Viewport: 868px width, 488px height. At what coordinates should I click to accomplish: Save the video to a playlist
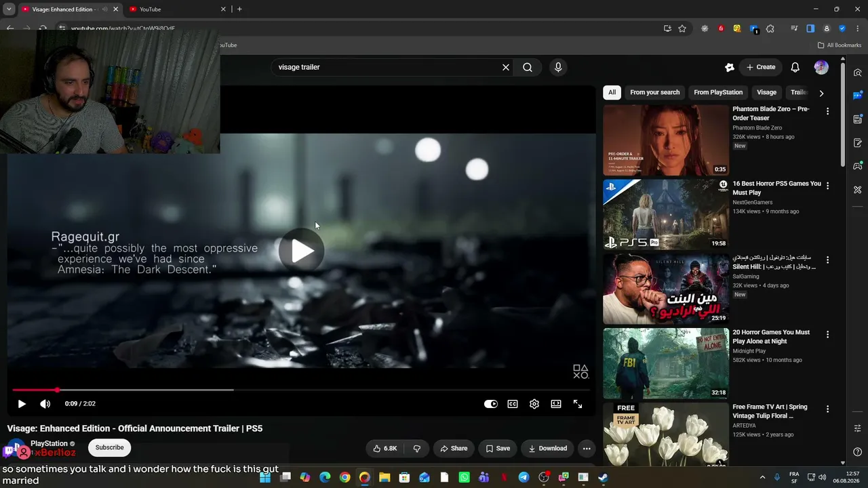498,448
